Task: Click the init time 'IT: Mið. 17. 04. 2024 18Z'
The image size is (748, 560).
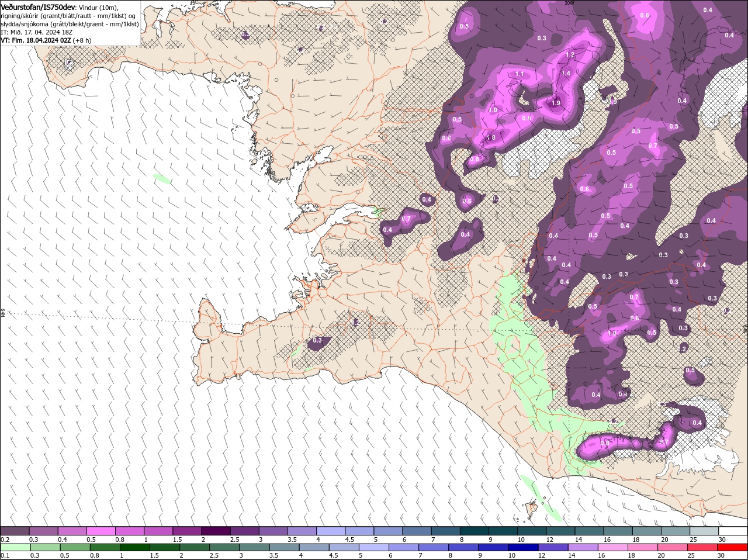Action: tap(36, 32)
